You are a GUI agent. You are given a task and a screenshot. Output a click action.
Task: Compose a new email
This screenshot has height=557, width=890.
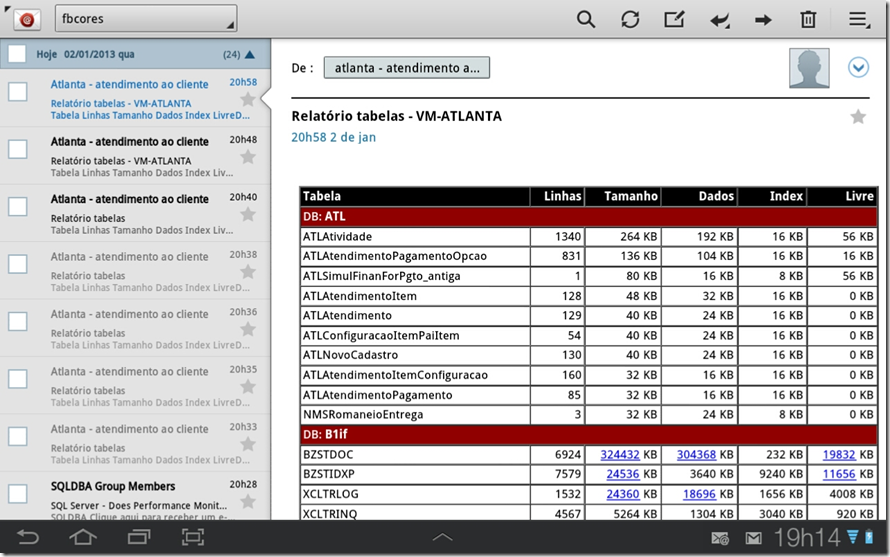[x=674, y=20]
